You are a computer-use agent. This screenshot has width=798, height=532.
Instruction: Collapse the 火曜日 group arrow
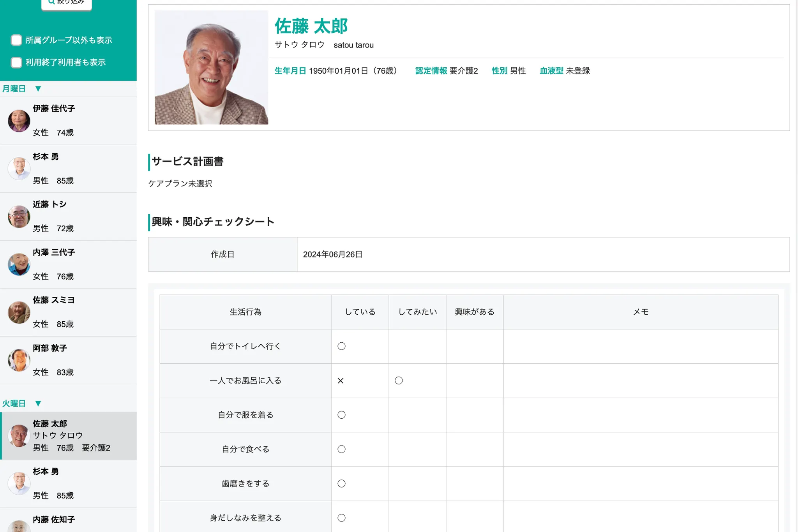[x=38, y=403]
